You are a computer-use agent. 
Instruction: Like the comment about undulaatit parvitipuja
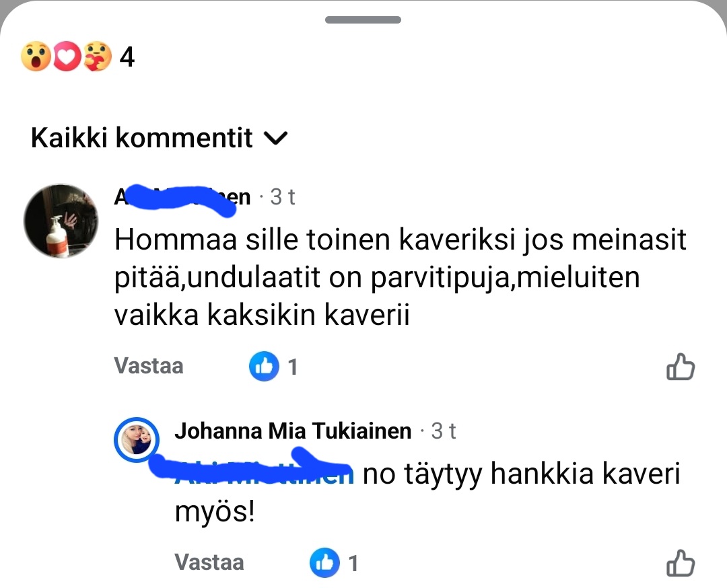tap(680, 367)
